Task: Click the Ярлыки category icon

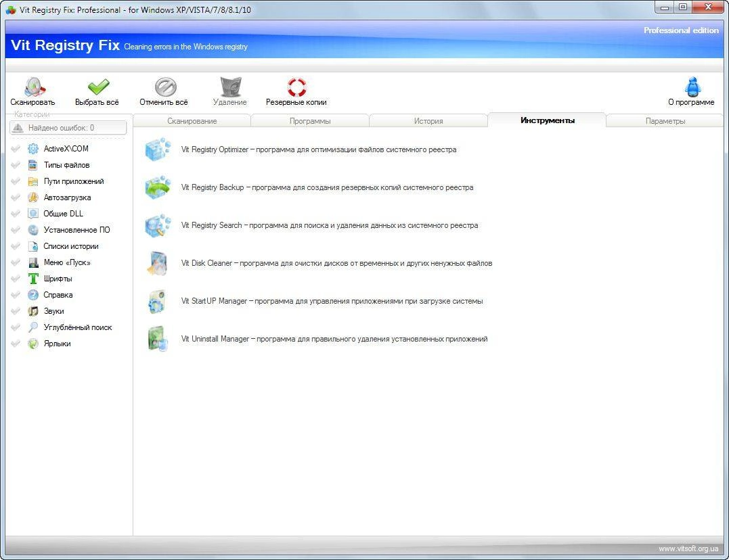Action: tap(33, 344)
